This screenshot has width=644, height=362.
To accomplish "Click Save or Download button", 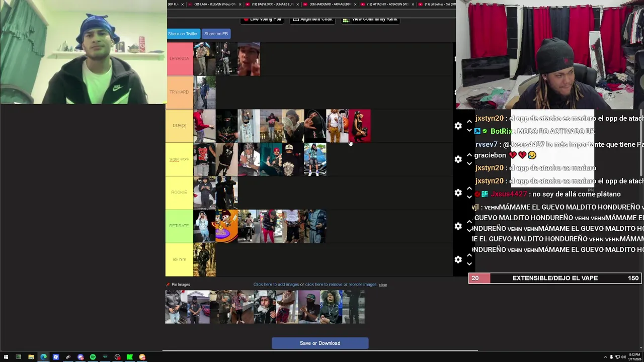I will click(x=320, y=343).
